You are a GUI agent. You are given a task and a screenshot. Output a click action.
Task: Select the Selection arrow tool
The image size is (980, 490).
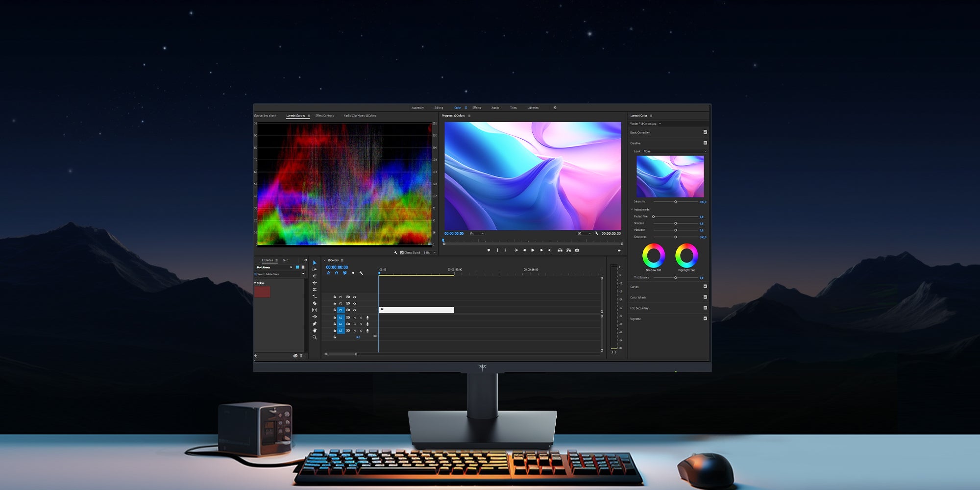pos(315,263)
